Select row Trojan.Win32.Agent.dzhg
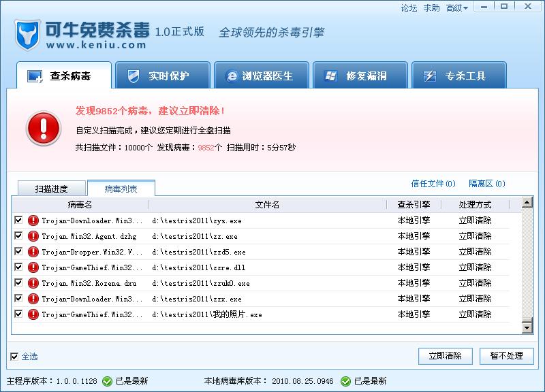545x392 pixels. 261,236
